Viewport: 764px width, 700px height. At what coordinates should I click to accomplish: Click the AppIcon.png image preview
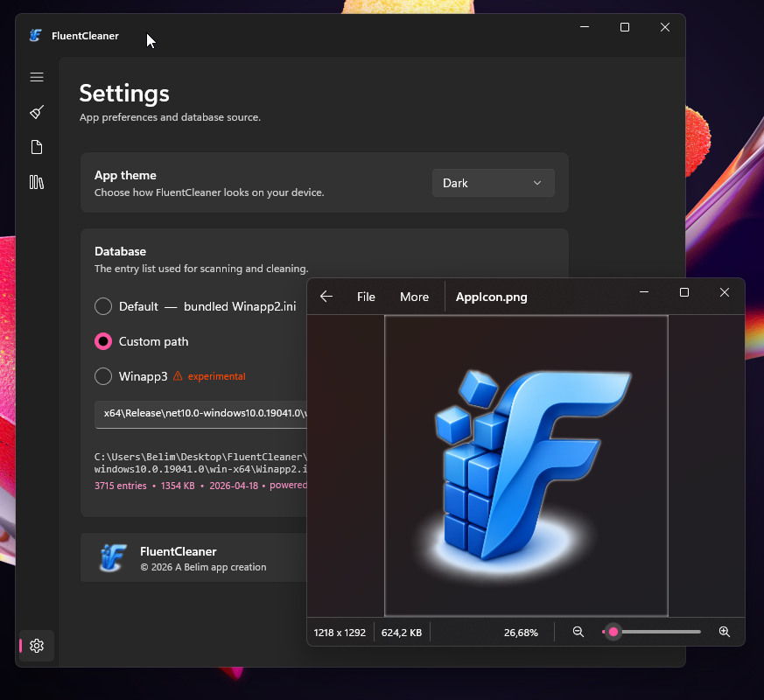(x=526, y=466)
